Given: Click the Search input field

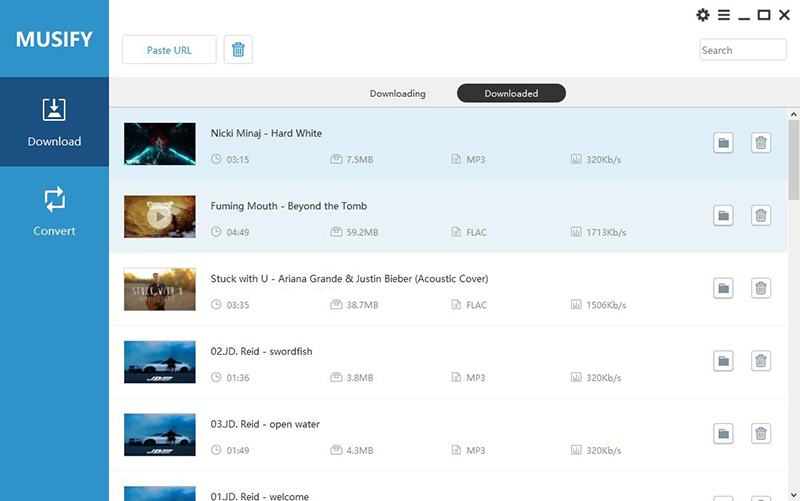Looking at the screenshot, I should tap(743, 49).
